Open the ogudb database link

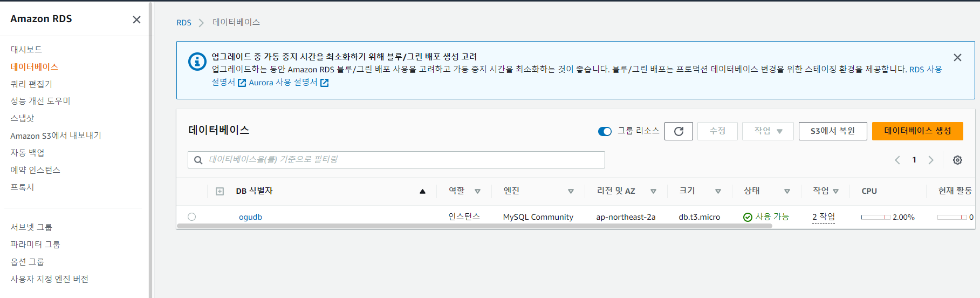pos(250,217)
